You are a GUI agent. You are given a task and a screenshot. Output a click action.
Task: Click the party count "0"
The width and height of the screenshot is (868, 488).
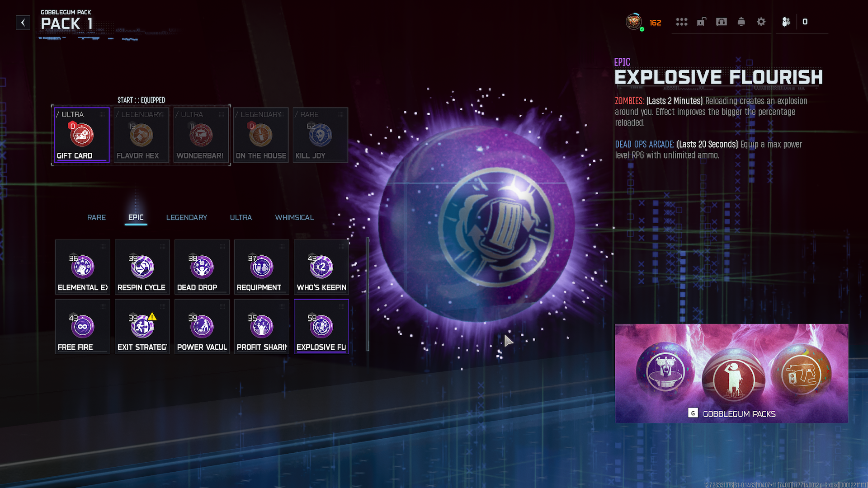805,22
